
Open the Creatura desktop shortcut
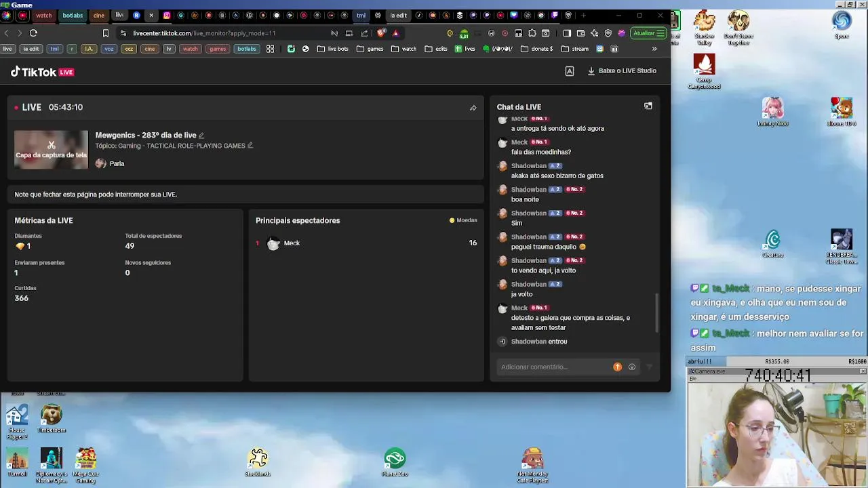click(x=772, y=244)
